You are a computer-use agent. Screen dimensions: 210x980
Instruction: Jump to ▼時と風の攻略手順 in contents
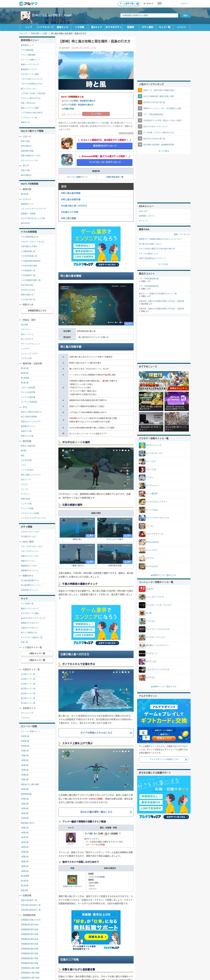pyautogui.click(x=71, y=199)
